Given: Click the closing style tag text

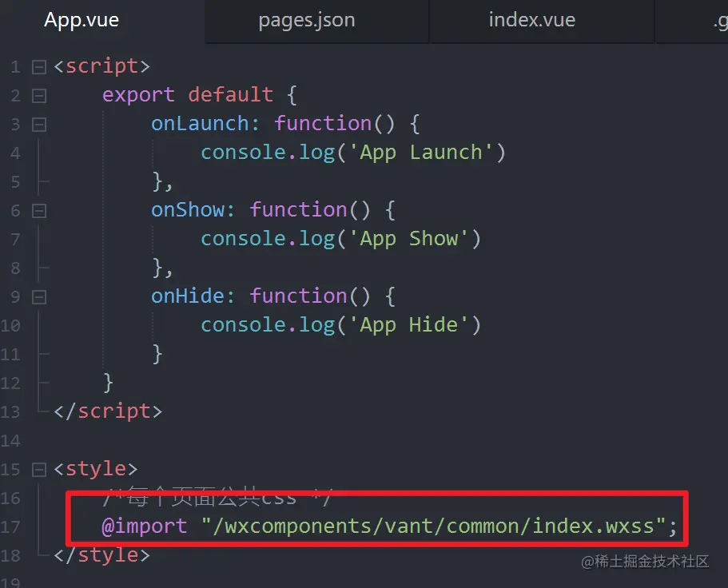Looking at the screenshot, I should pyautogui.click(x=101, y=555).
